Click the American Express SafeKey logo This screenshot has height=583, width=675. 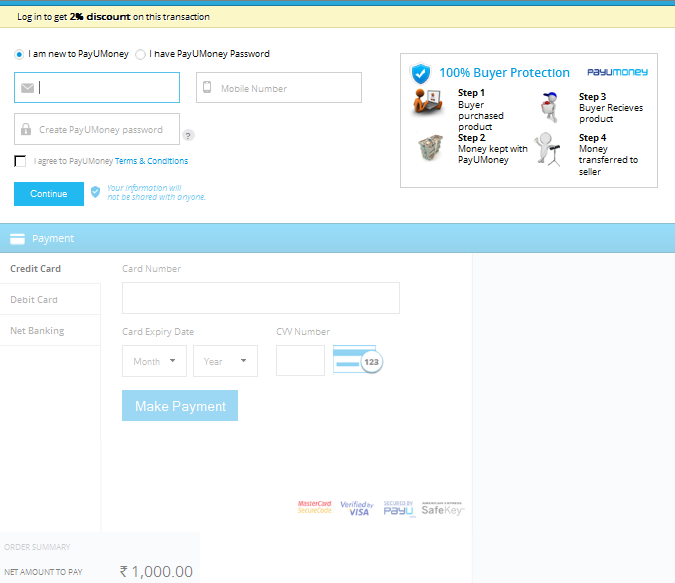coord(443,508)
